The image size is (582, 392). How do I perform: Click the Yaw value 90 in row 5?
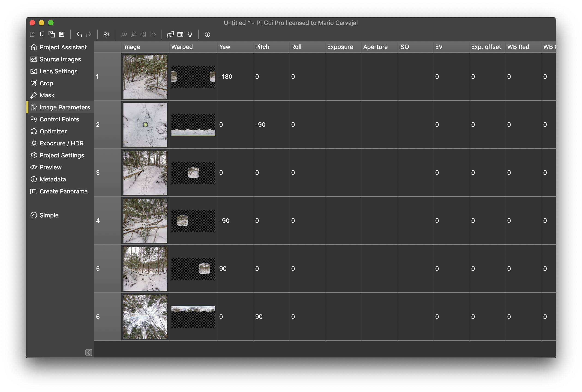(x=223, y=268)
